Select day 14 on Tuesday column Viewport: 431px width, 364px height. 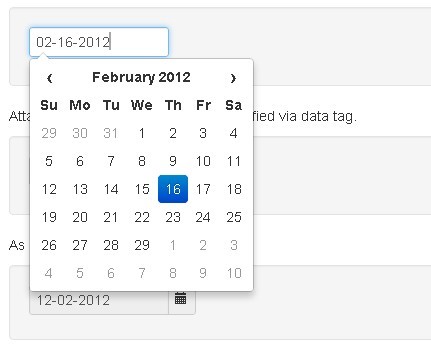111,189
